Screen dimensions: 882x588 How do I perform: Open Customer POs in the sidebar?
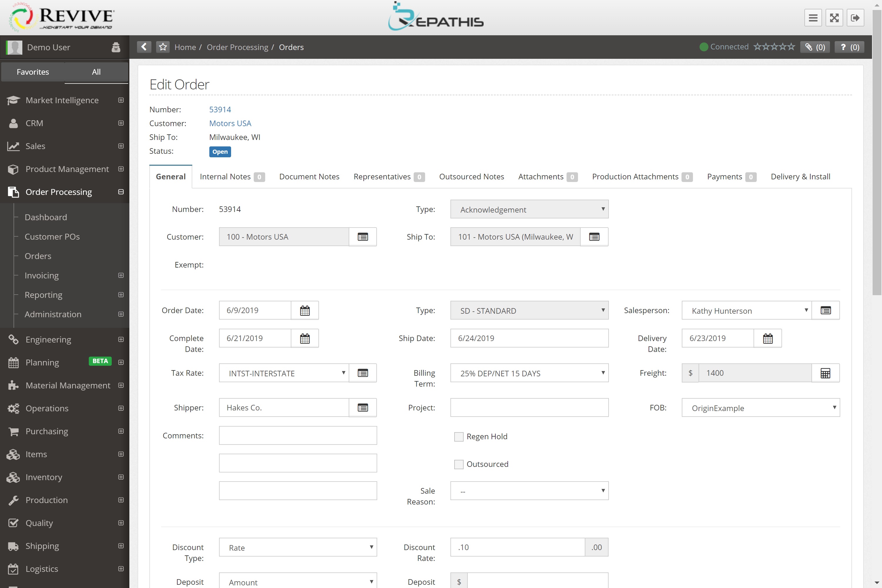click(x=52, y=237)
